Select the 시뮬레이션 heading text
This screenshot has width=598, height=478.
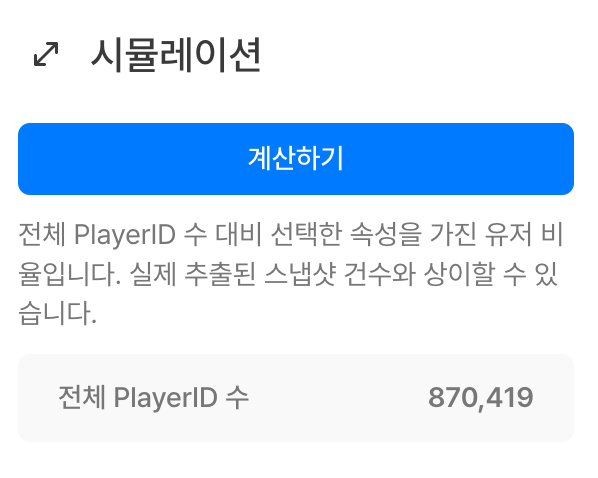(176, 55)
